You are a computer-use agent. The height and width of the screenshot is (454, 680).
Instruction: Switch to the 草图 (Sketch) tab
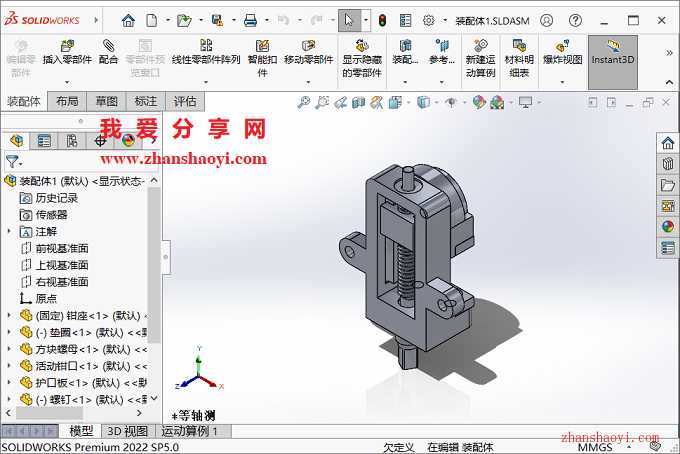point(107,101)
